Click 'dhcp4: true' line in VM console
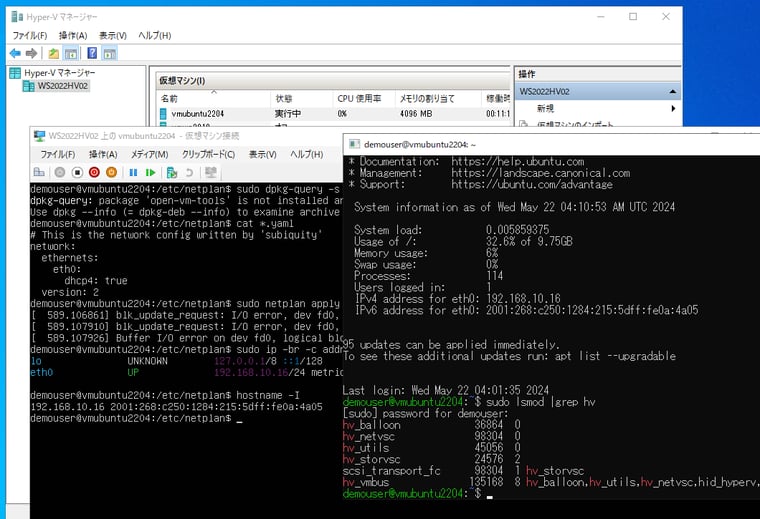Image resolution: width=760 pixels, height=519 pixels. [96, 281]
